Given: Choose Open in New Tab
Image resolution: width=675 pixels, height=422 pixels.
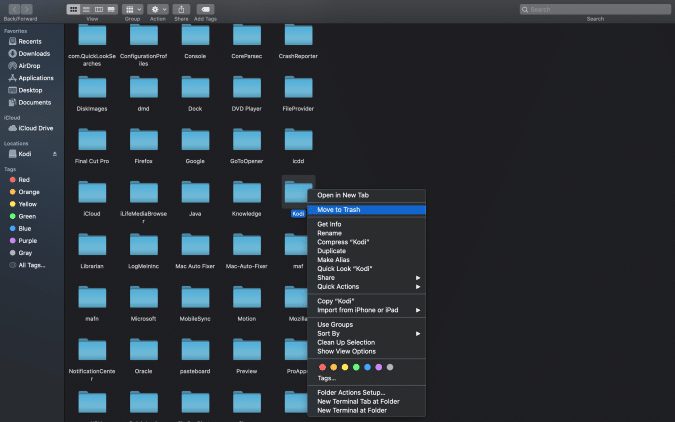Looking at the screenshot, I should point(366,195).
